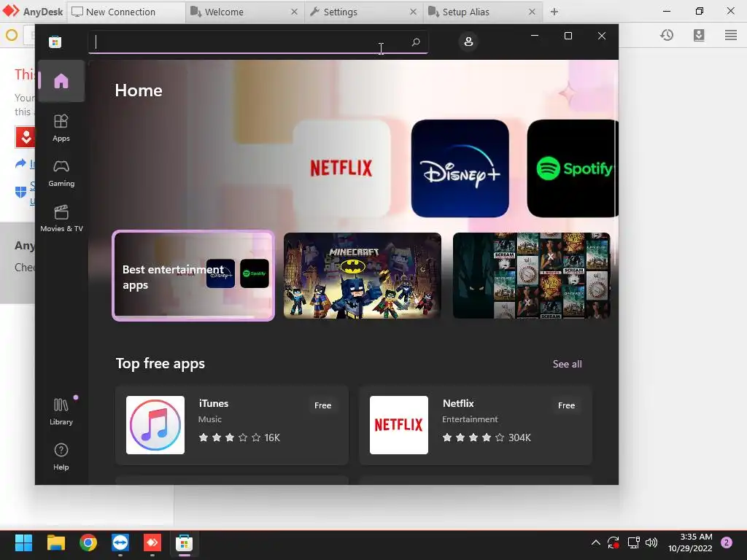Open the iTunes app card
Image resolution: width=747 pixels, height=560 pixels.
231,425
